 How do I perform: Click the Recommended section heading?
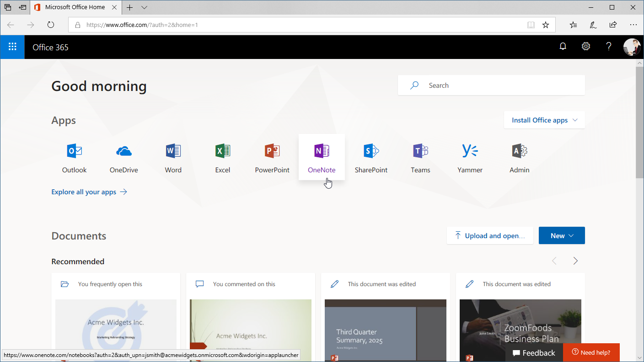point(78,261)
